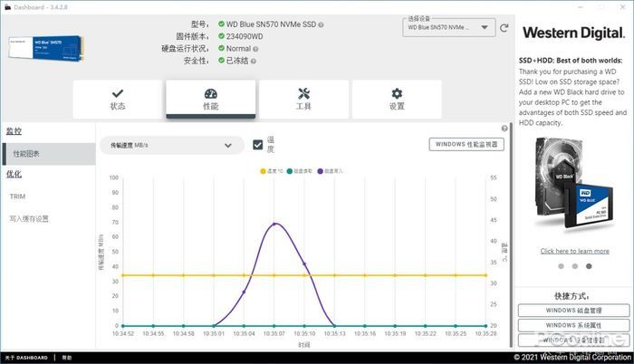Toggle the yellow 温度 °C legend item

272,171
